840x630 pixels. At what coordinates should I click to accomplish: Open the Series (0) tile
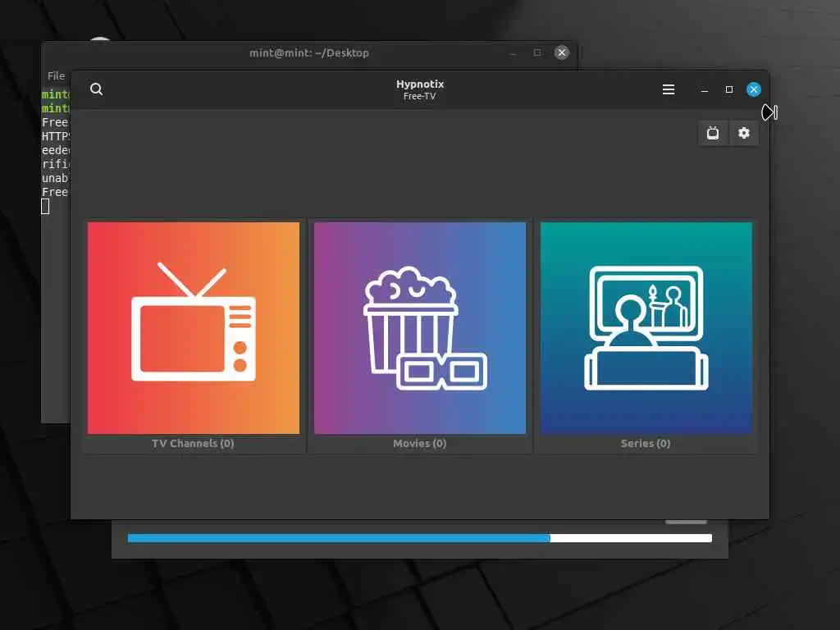click(646, 336)
